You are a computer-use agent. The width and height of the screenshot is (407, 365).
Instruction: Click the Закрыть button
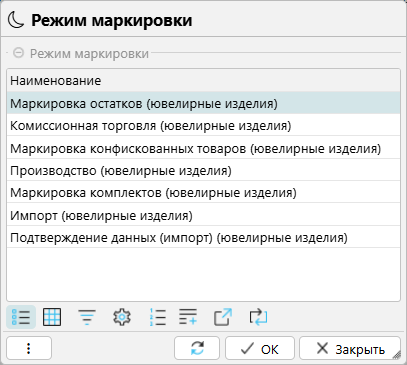point(350,348)
